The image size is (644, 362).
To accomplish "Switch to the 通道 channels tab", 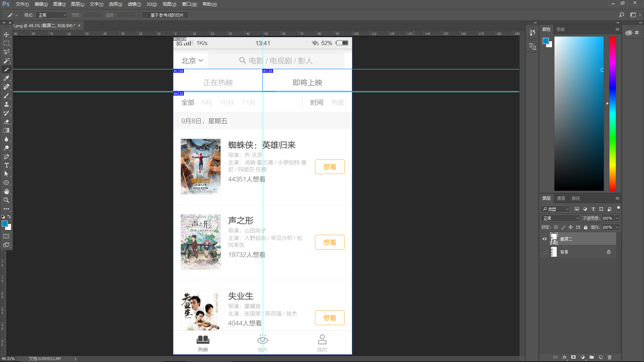I will (561, 198).
